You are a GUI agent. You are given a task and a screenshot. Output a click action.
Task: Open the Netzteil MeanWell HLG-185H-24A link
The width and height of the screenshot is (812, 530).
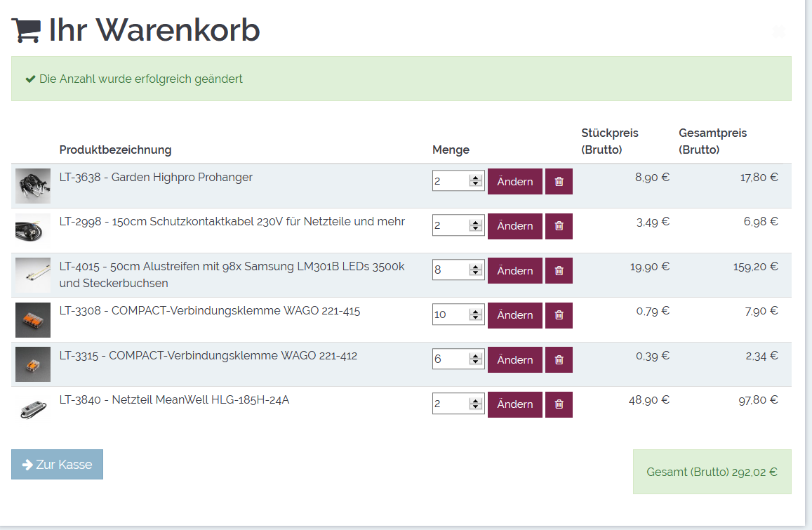click(174, 400)
